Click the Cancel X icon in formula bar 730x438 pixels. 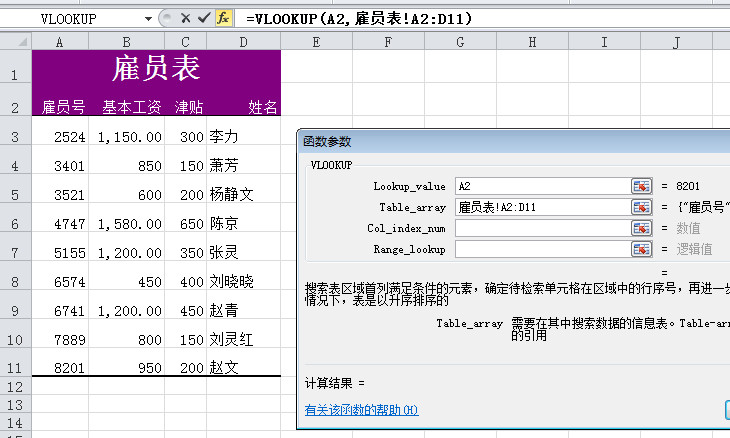tap(185, 18)
